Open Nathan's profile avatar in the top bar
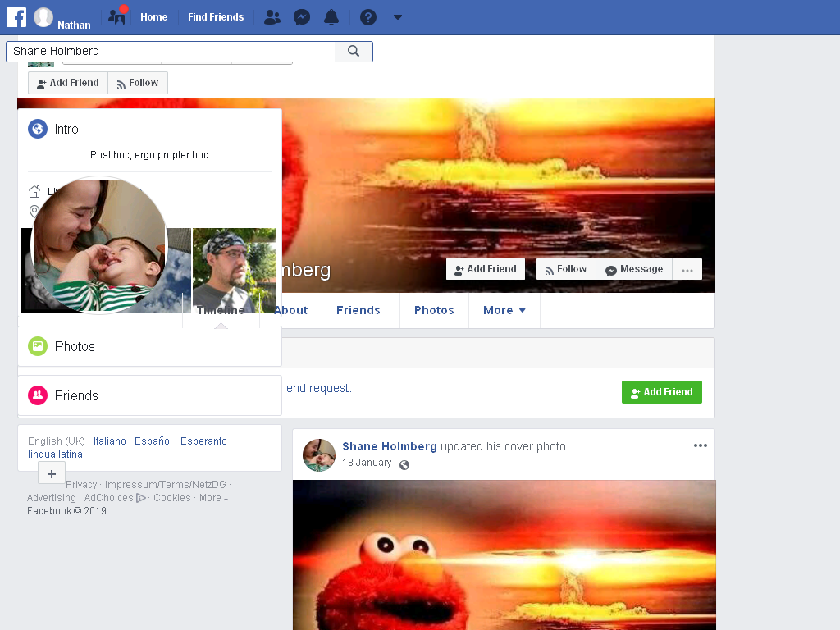Viewport: 840px width, 630px height. coord(43,17)
